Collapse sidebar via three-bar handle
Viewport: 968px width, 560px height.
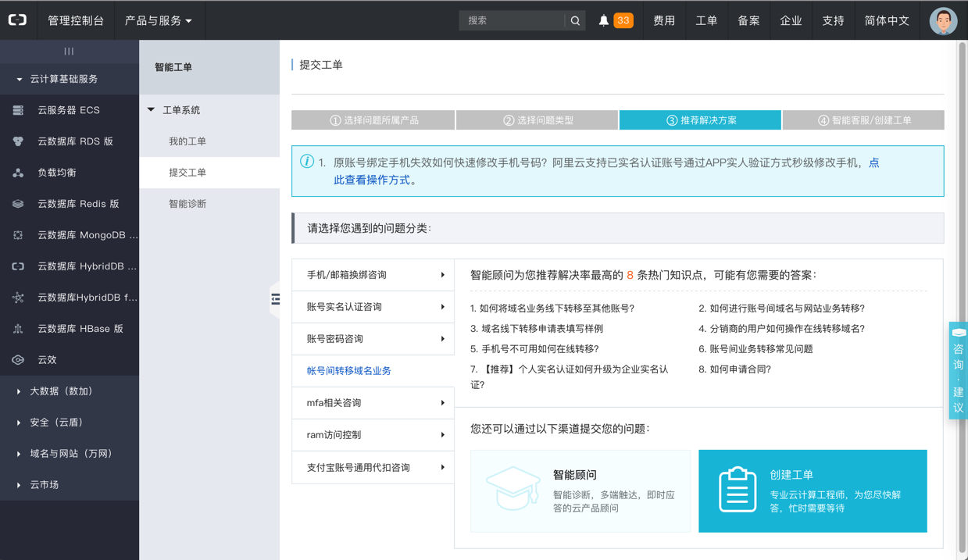click(70, 52)
